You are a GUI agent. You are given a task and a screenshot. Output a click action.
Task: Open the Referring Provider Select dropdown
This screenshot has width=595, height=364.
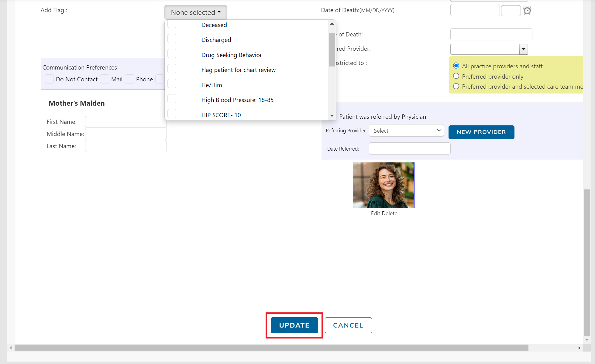pyautogui.click(x=406, y=130)
